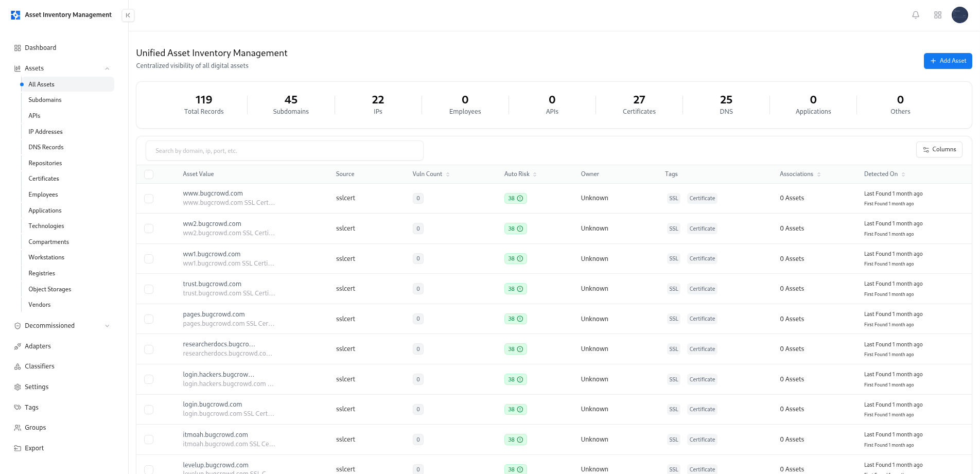The width and height of the screenshot is (980, 474).
Task: Open the apps grid icon
Action: point(938,15)
